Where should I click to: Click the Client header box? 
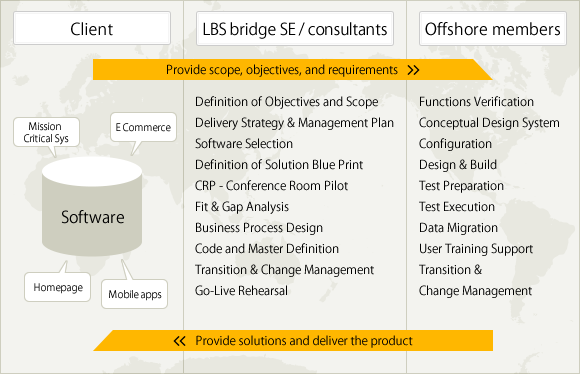92,28
